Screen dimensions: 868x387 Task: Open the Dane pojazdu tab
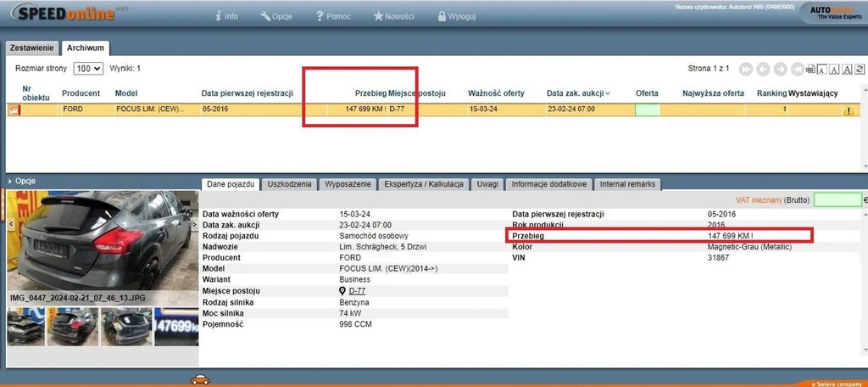(229, 184)
